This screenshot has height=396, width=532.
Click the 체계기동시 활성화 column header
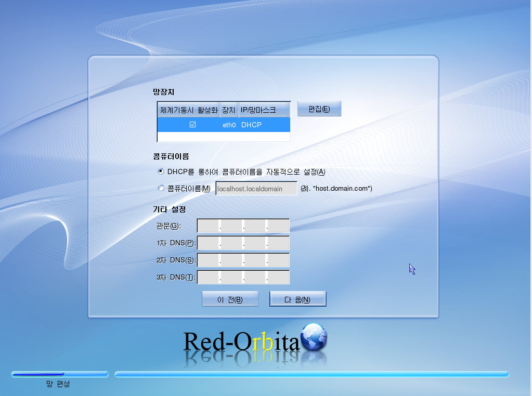pyautogui.click(x=189, y=110)
